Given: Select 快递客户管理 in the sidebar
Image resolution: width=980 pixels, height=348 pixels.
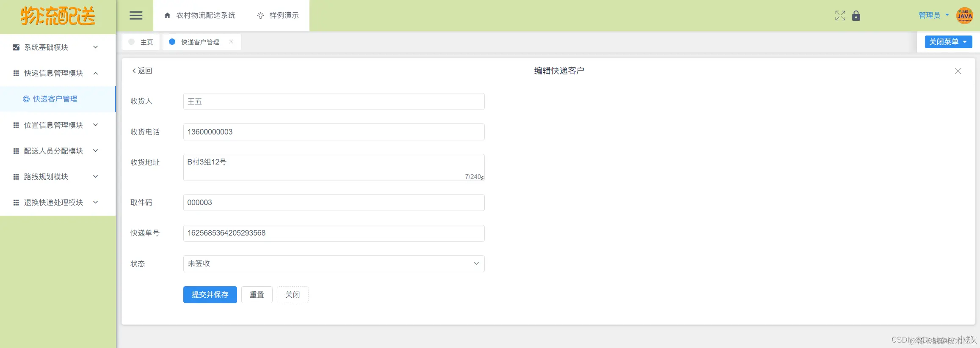Looking at the screenshot, I should coord(58,99).
